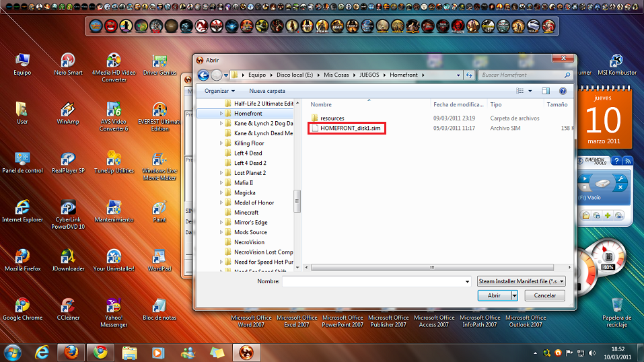Click JUEGOS in the address breadcrumb
644x362 pixels.
point(369,75)
